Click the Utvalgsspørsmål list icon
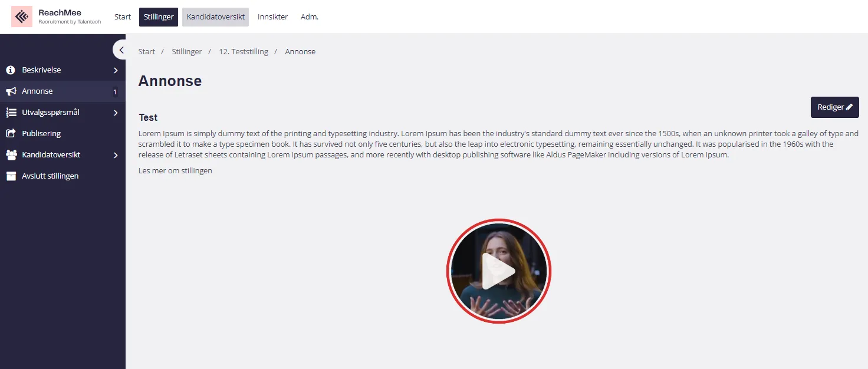The height and width of the screenshot is (369, 868). [11, 113]
